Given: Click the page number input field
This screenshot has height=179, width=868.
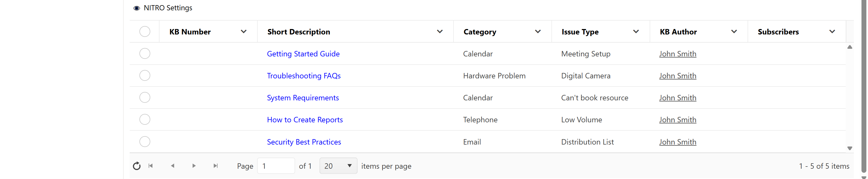Looking at the screenshot, I should (276, 166).
